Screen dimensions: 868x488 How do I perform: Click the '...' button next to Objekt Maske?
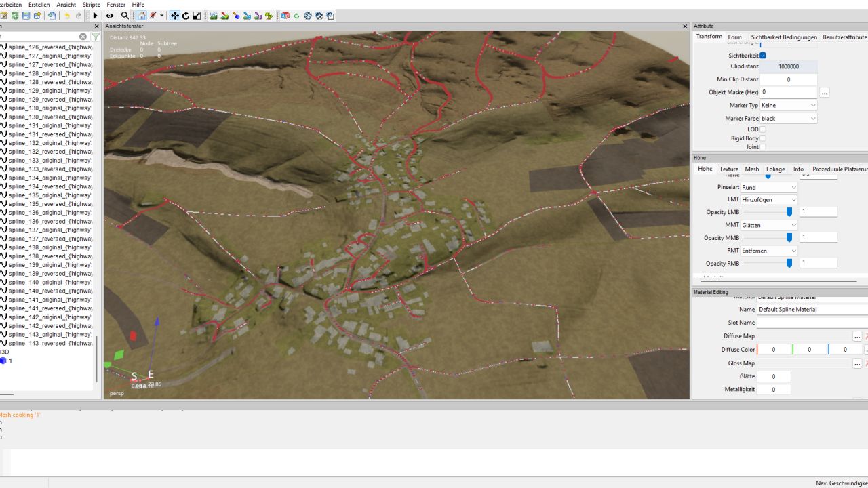tap(824, 93)
